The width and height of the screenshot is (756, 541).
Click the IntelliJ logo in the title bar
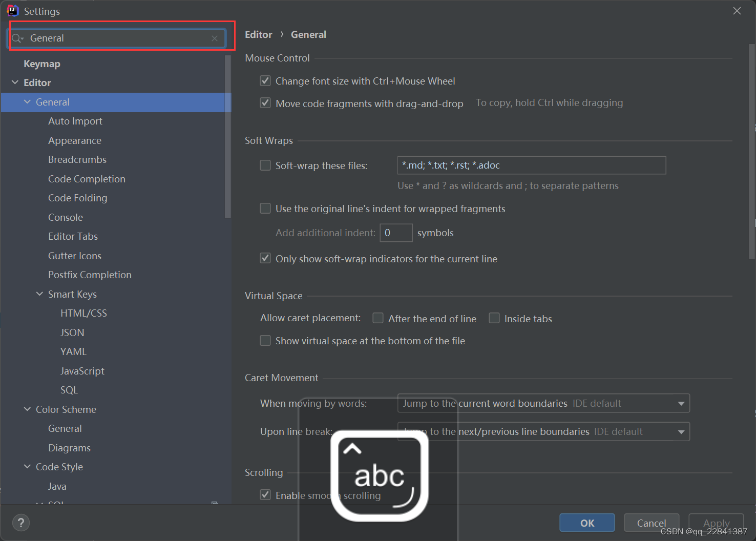tap(12, 11)
